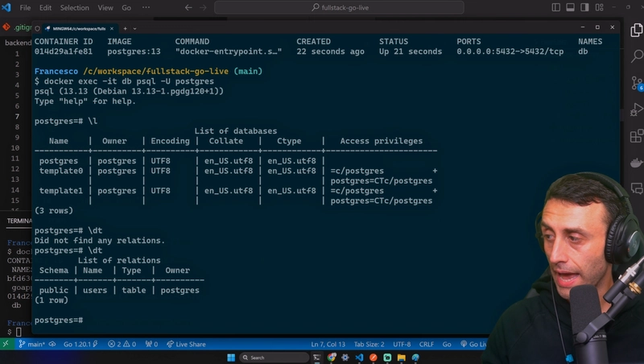Change line endings CRLF

[x=427, y=345]
